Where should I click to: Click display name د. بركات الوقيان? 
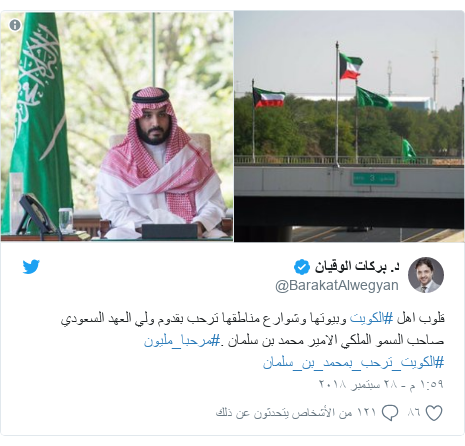click(x=357, y=267)
